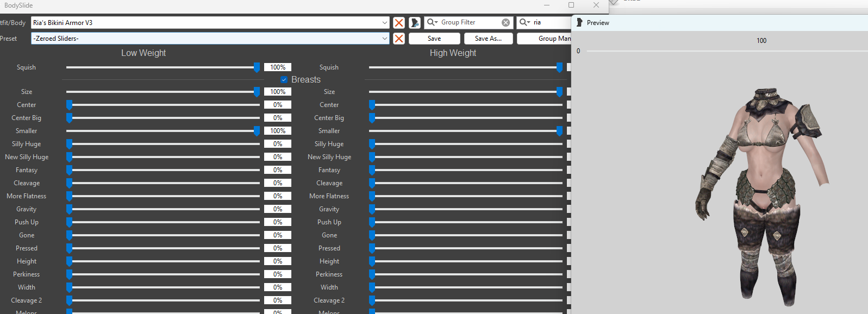Viewport: 868px width, 314px height.
Task: Click the 'Preview' window title text
Action: click(598, 23)
